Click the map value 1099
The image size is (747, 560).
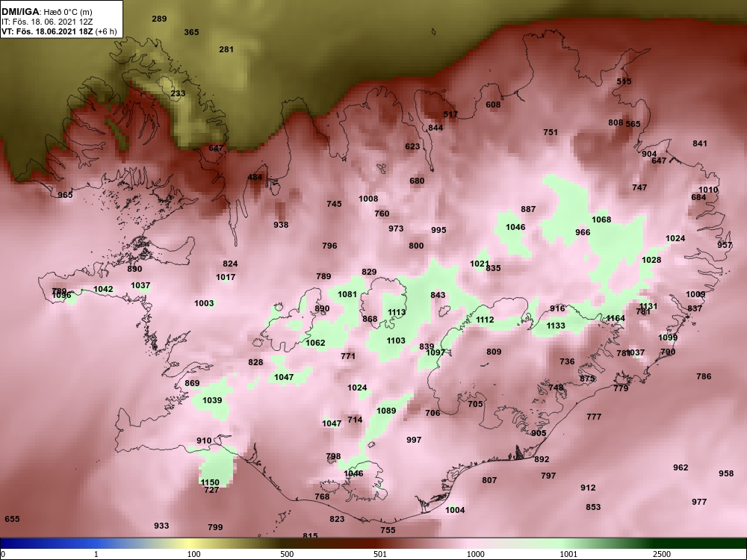point(668,337)
